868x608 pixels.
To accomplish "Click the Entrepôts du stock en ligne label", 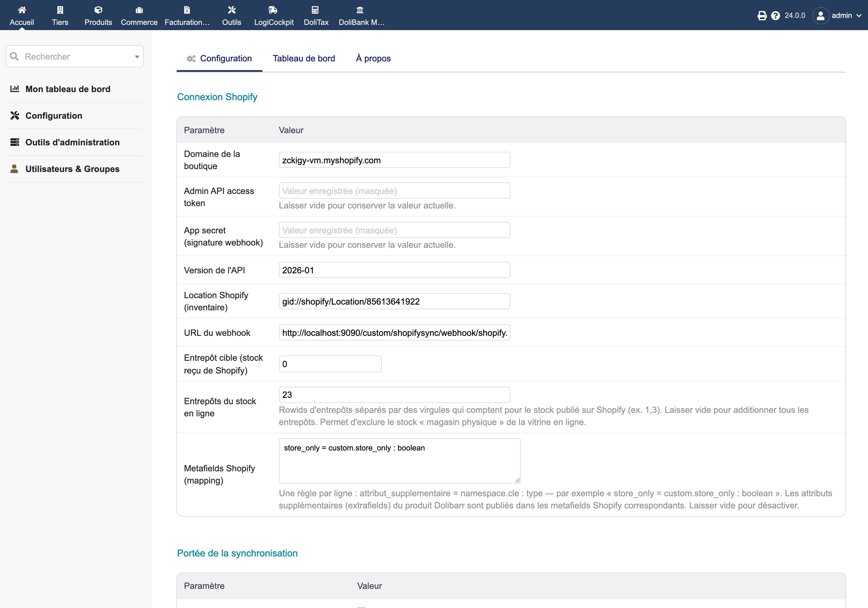I will [x=220, y=407].
